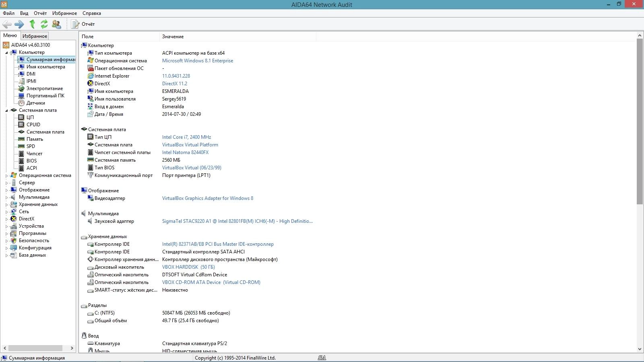Select the ESMERALDA computer name value
Screen dimensions: 644x362
175,91
